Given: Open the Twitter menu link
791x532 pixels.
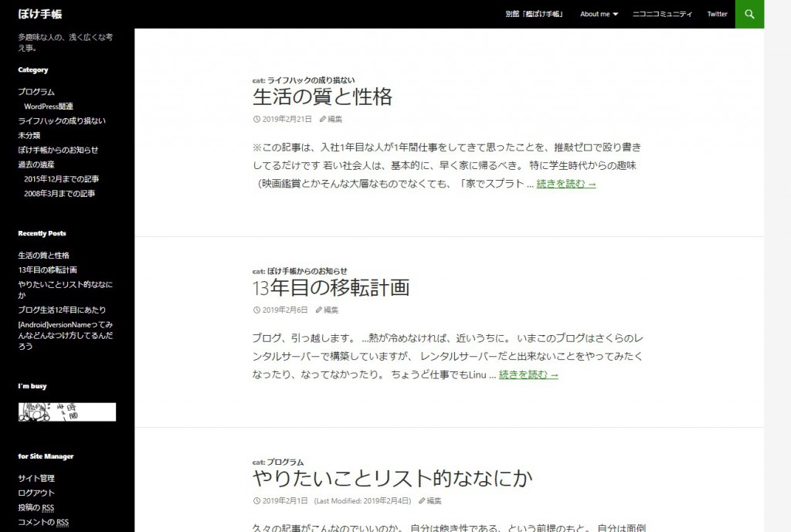Looking at the screenshot, I should pyautogui.click(x=717, y=14).
